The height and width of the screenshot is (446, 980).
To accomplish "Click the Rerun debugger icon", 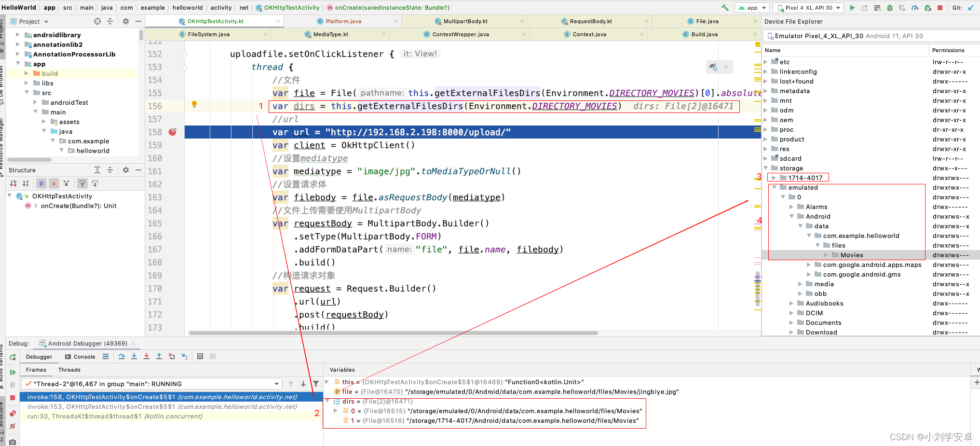I will point(13,357).
